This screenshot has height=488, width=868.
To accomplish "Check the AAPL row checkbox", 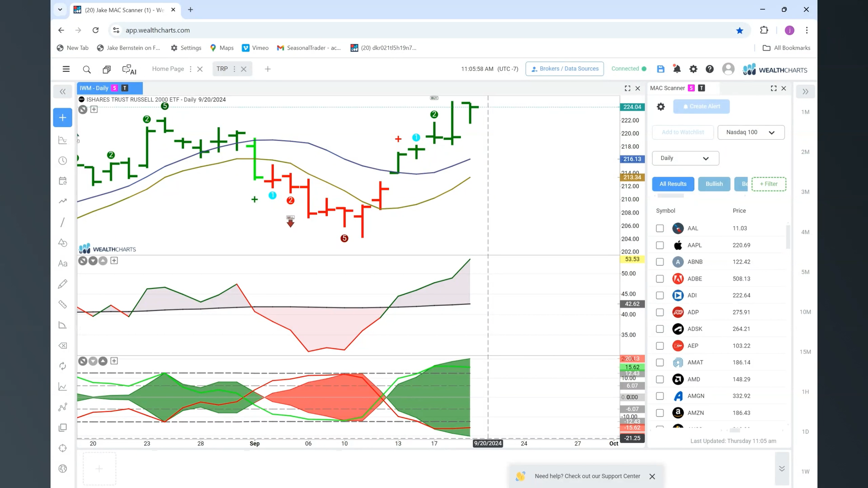I will click(660, 245).
